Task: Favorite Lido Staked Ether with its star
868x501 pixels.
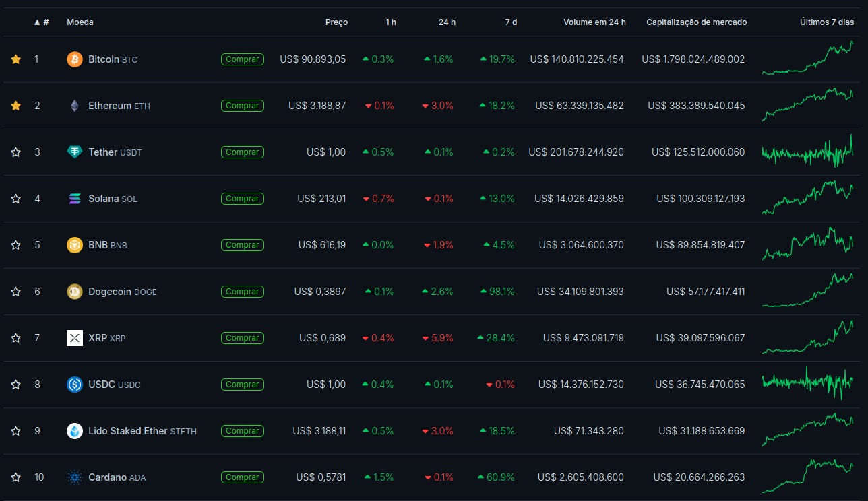Action: pos(16,431)
